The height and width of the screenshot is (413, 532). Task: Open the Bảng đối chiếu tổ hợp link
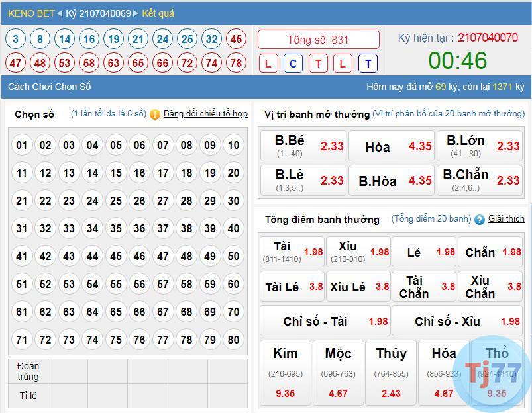(x=205, y=114)
